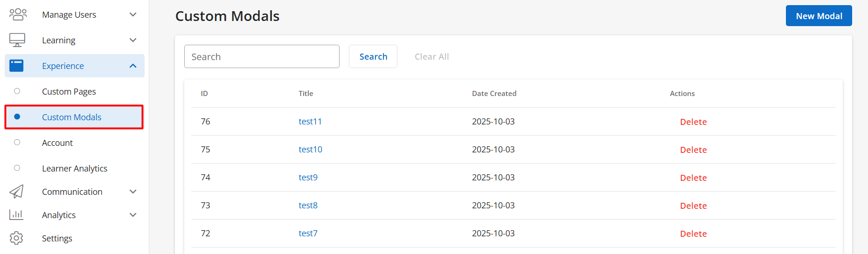Select the Learner Analytics radio bullet
The image size is (868, 254).
17,168
